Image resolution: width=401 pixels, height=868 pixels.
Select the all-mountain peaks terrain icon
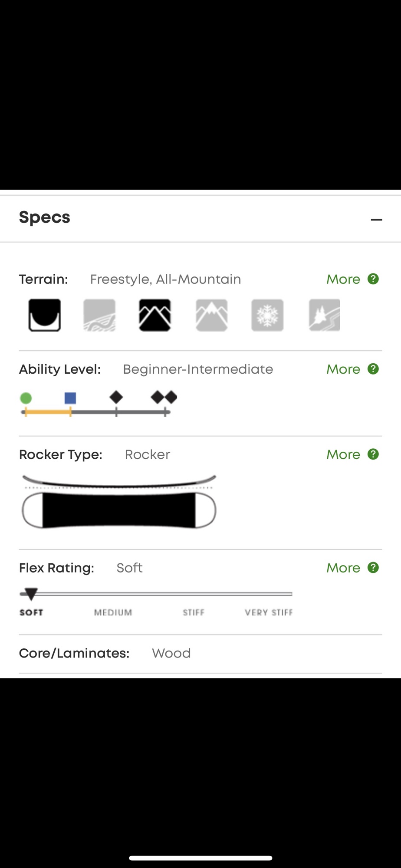(156, 316)
